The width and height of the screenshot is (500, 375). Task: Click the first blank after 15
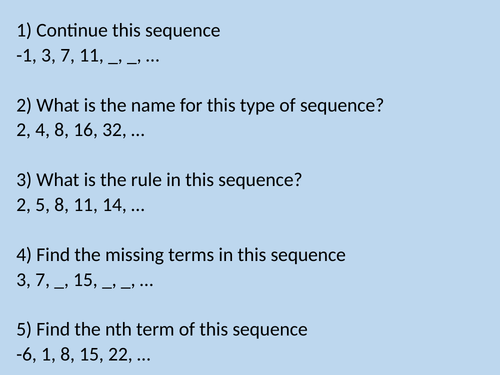(x=107, y=286)
